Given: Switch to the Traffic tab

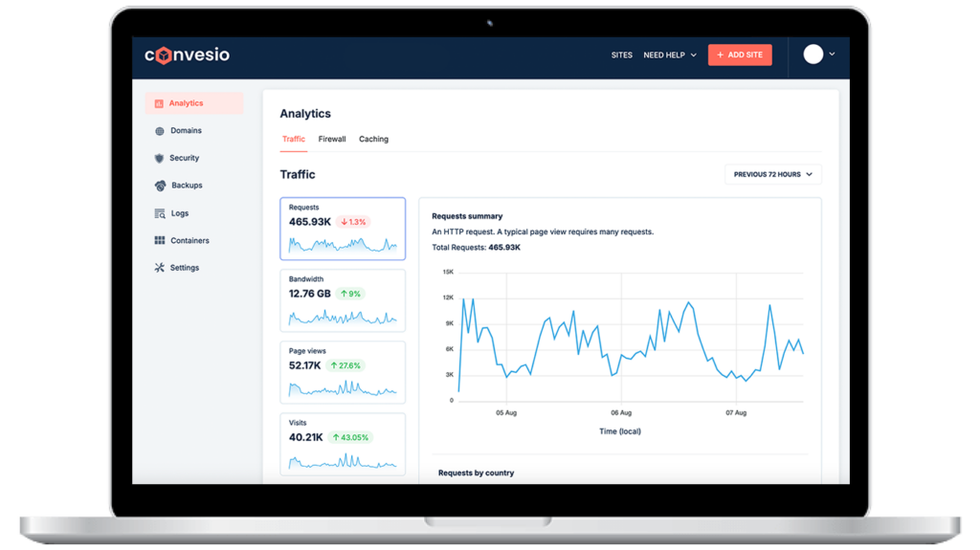Looking at the screenshot, I should pyautogui.click(x=293, y=140).
